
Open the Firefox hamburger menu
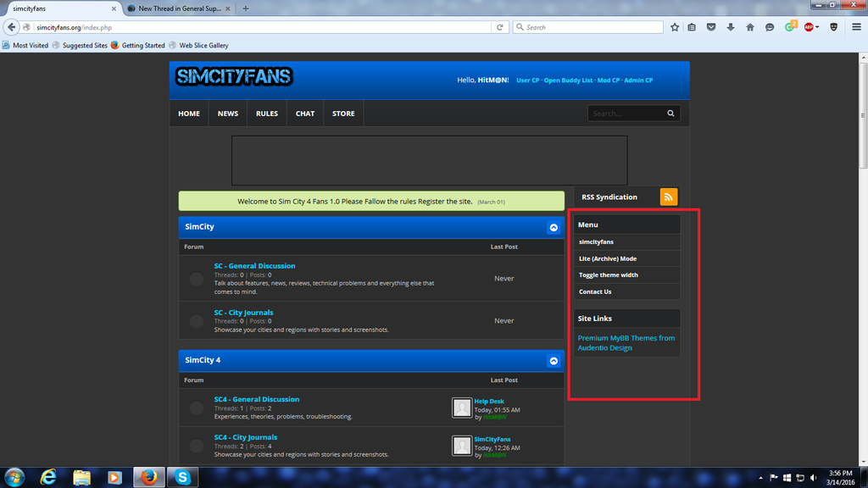point(856,27)
